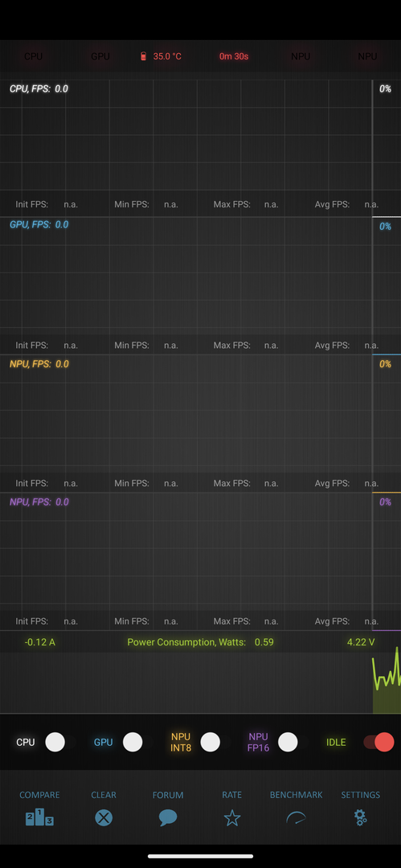Tap the COMPARE label
401x868 pixels.
pyautogui.click(x=39, y=795)
